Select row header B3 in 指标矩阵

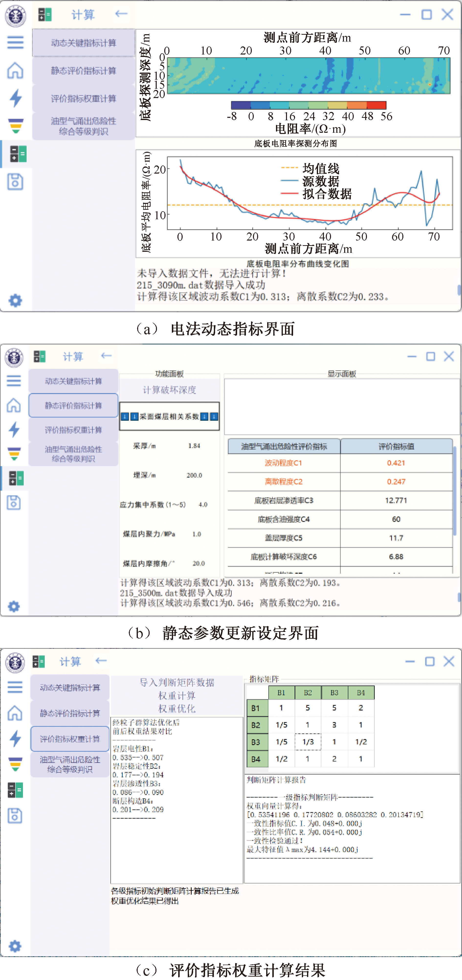click(x=257, y=742)
